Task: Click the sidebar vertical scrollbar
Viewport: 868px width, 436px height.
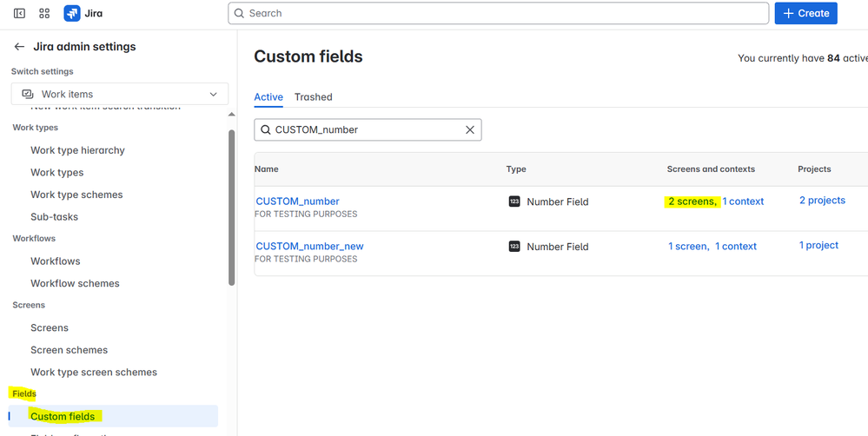Action: coord(231,208)
